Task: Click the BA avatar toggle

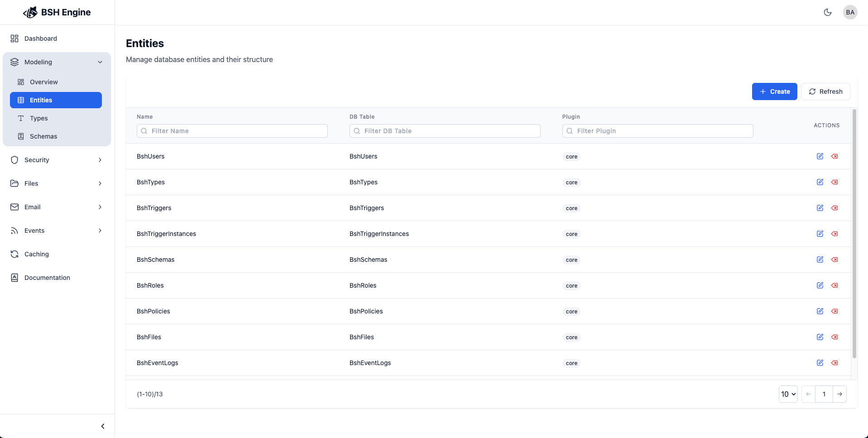Action: [x=850, y=12]
